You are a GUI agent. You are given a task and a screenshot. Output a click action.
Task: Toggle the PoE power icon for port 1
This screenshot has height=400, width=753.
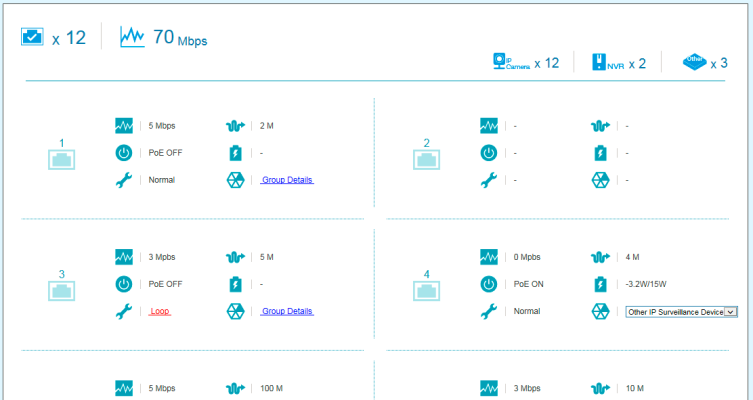pos(124,153)
